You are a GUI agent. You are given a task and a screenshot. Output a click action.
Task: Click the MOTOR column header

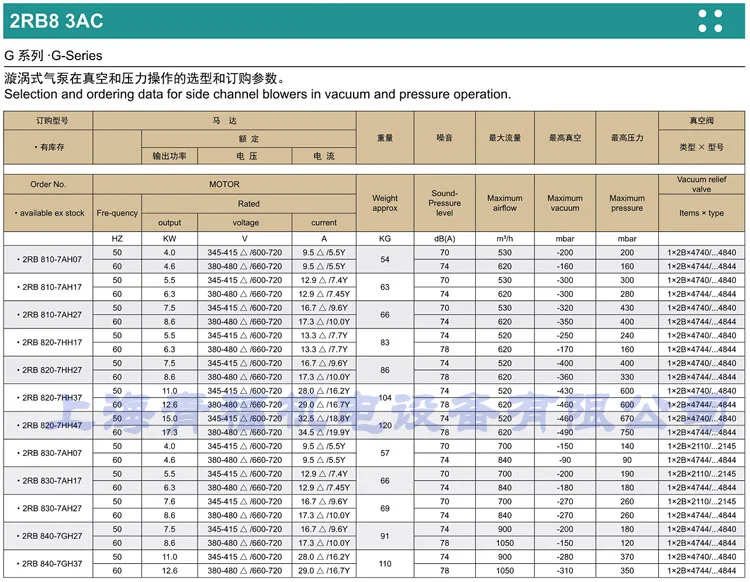tap(224, 184)
